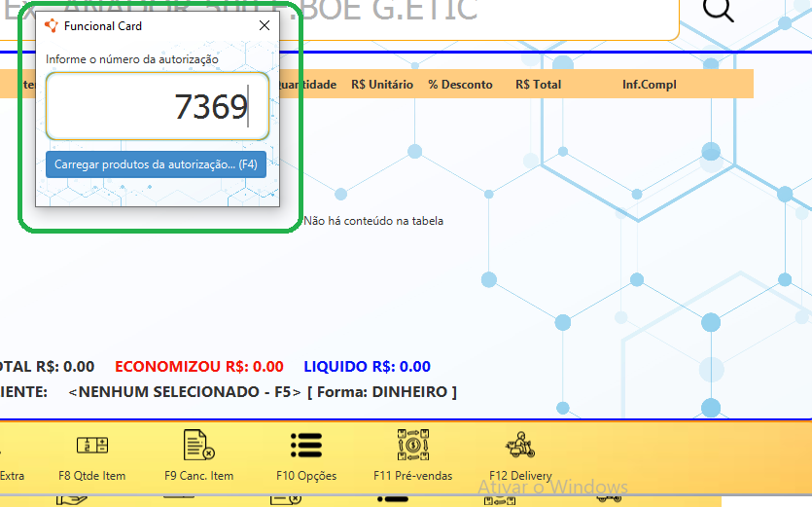This screenshot has width=812, height=507.
Task: Click the R$ Unitário column header
Action: click(382, 85)
